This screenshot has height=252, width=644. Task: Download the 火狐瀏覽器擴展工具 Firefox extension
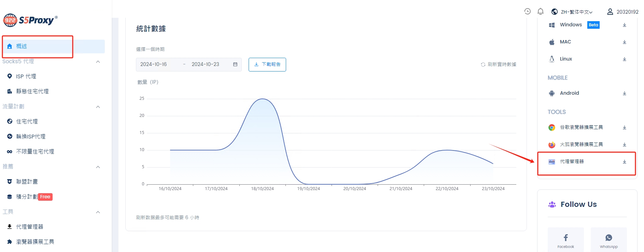point(624,145)
